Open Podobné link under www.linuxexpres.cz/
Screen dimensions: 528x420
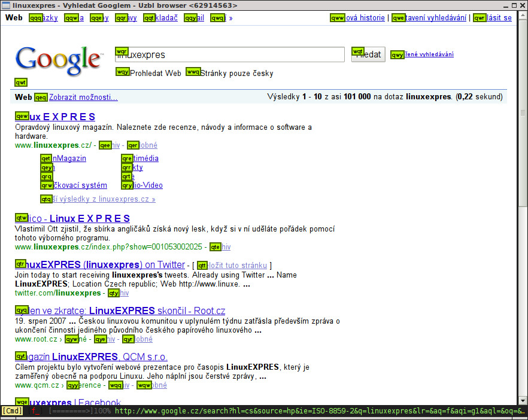click(x=142, y=145)
